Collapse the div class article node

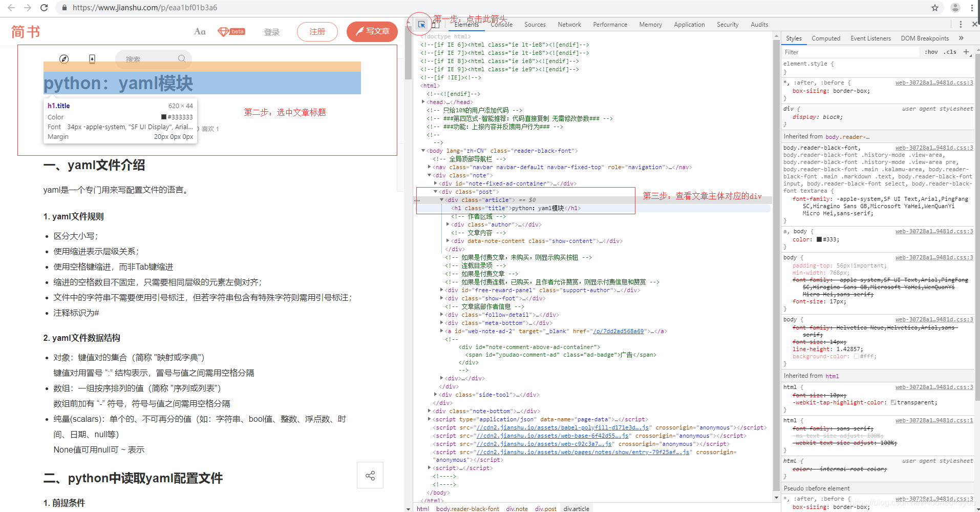coord(441,200)
